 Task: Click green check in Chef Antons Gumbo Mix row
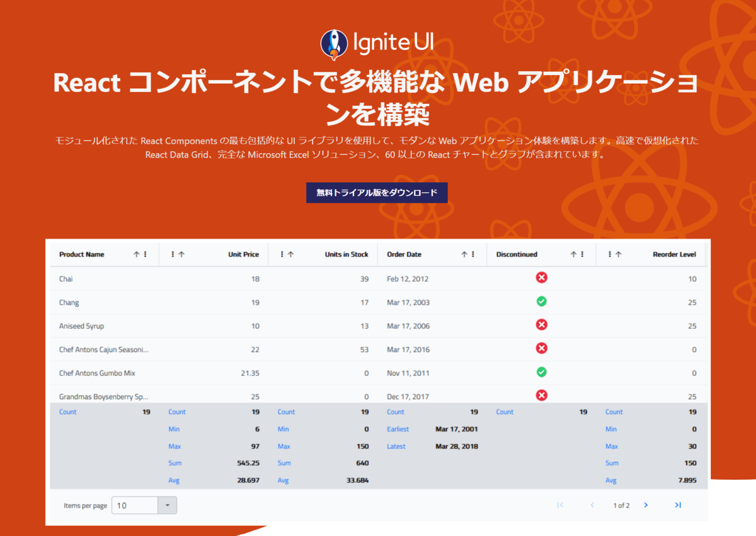click(x=541, y=372)
